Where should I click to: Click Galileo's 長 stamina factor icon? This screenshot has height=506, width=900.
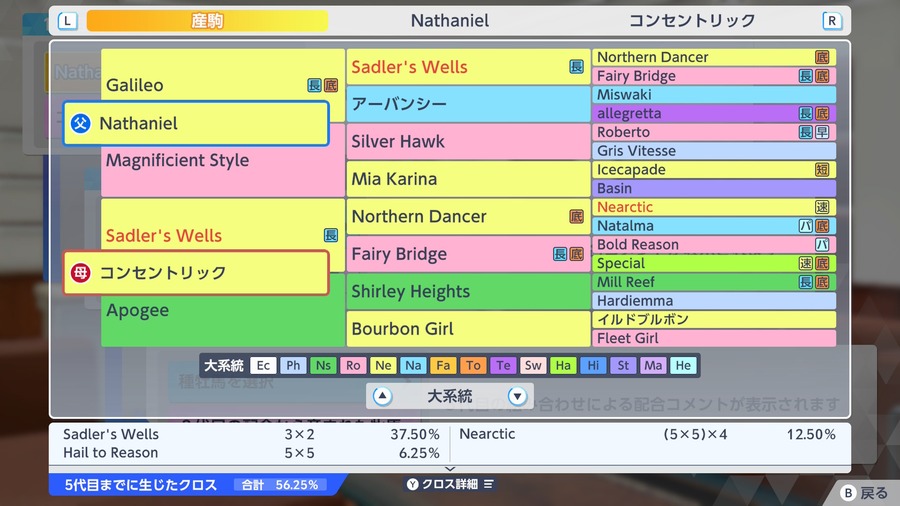314,85
